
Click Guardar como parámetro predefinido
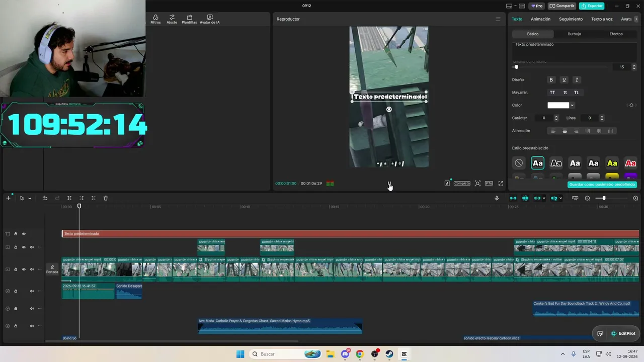(x=602, y=185)
